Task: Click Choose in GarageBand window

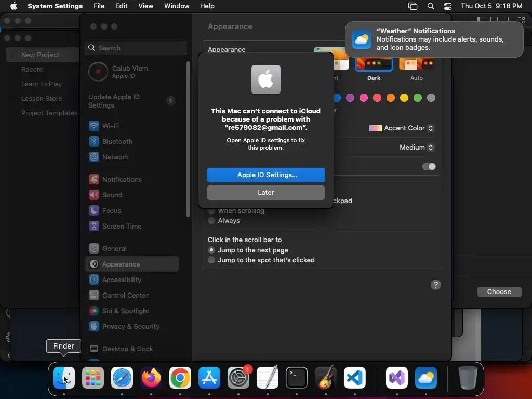Action: click(x=499, y=292)
